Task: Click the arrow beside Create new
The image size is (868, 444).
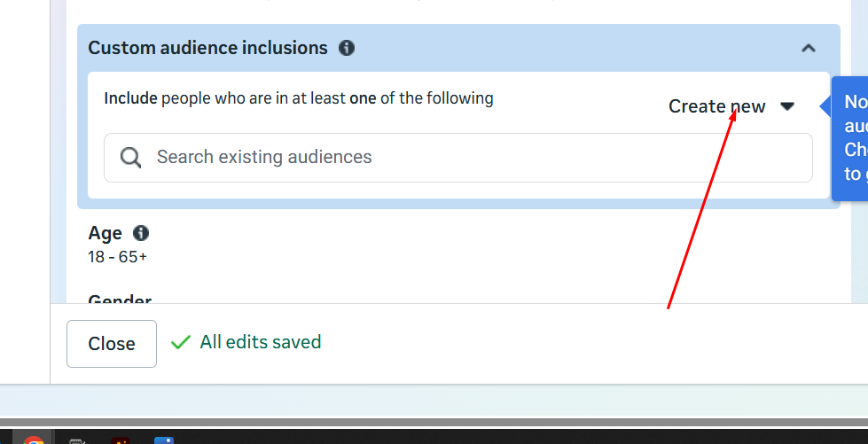Action: [x=787, y=106]
